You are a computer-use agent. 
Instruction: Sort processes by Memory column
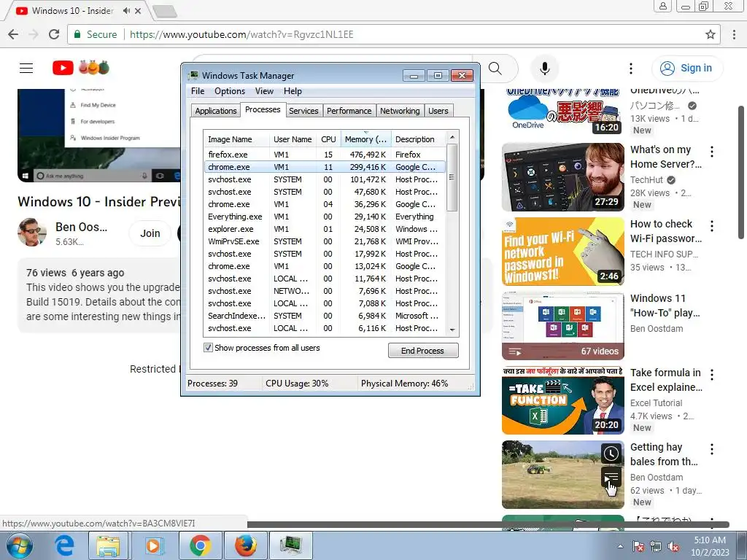pos(366,139)
